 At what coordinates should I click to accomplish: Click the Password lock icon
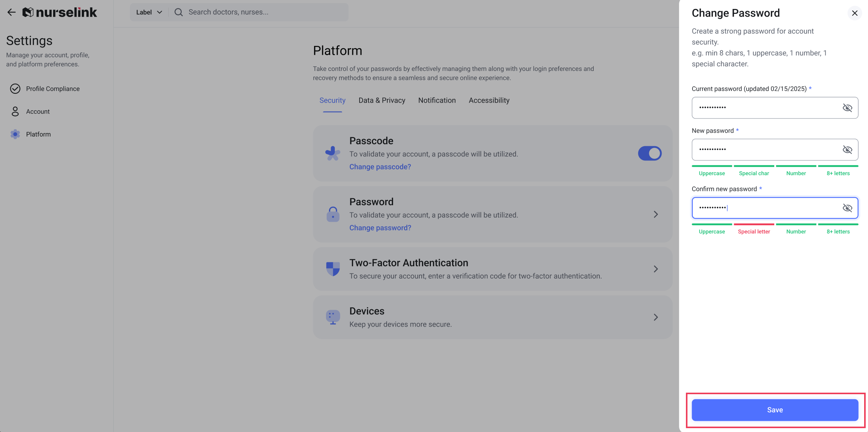[333, 214]
